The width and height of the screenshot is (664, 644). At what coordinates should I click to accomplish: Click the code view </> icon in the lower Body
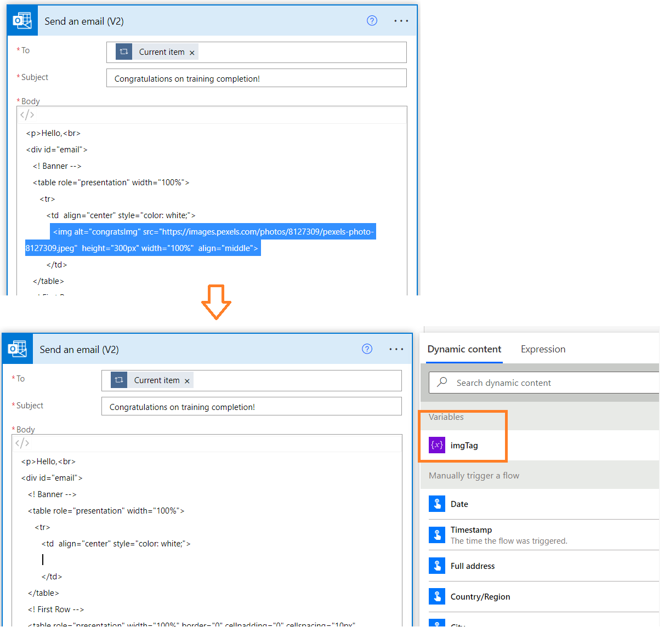[22, 443]
